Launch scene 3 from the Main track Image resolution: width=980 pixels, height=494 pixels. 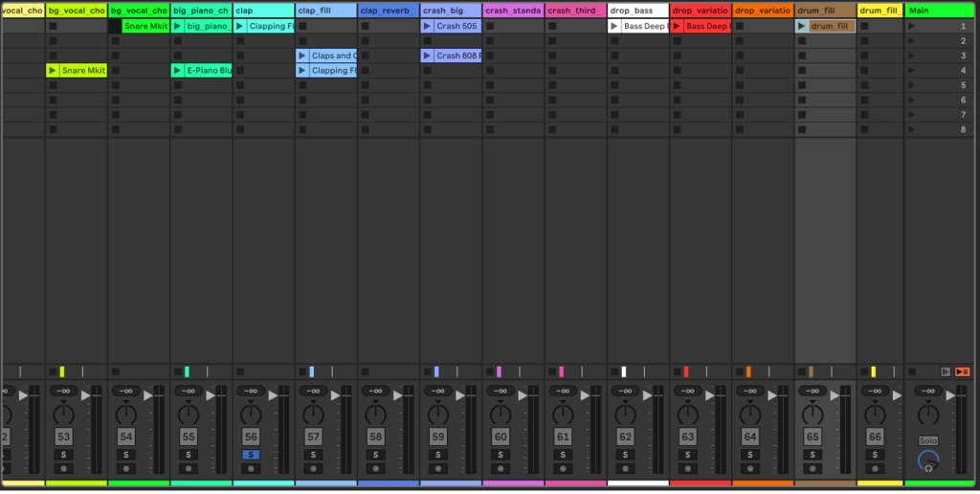[911, 56]
